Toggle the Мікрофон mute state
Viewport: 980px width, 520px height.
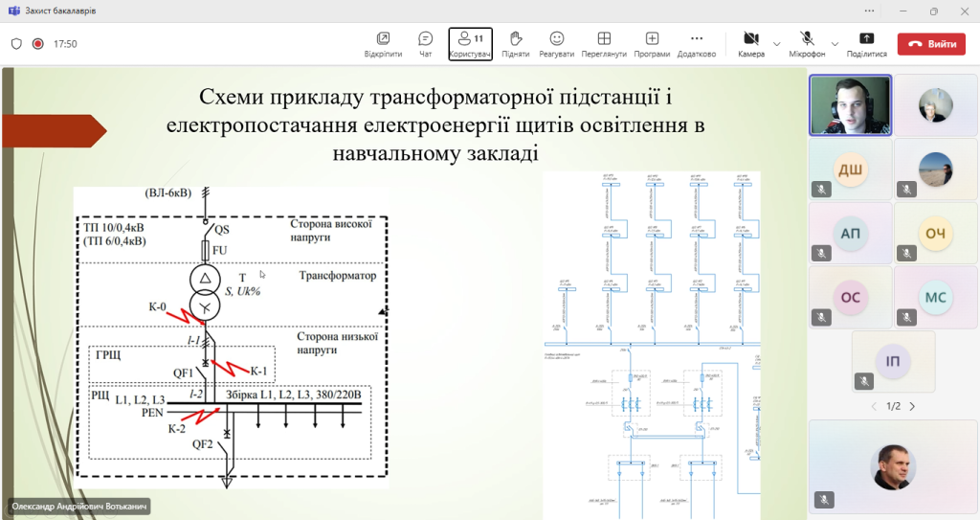click(807, 43)
